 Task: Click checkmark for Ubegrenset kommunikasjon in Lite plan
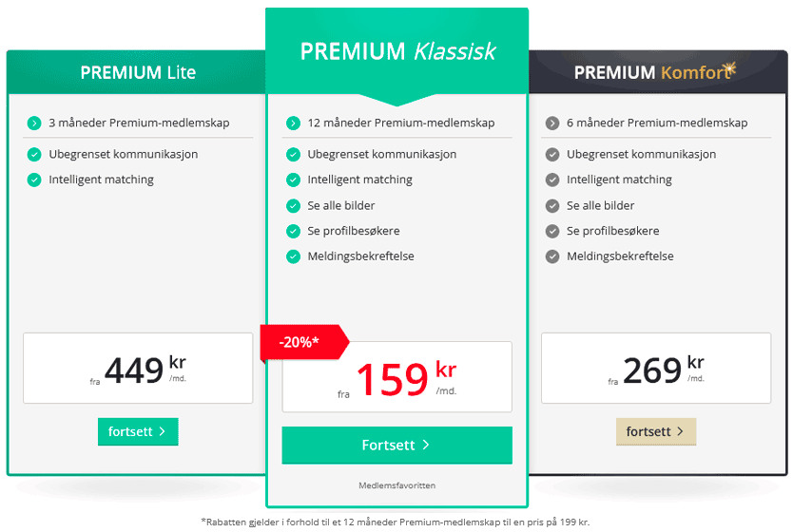[x=34, y=155]
